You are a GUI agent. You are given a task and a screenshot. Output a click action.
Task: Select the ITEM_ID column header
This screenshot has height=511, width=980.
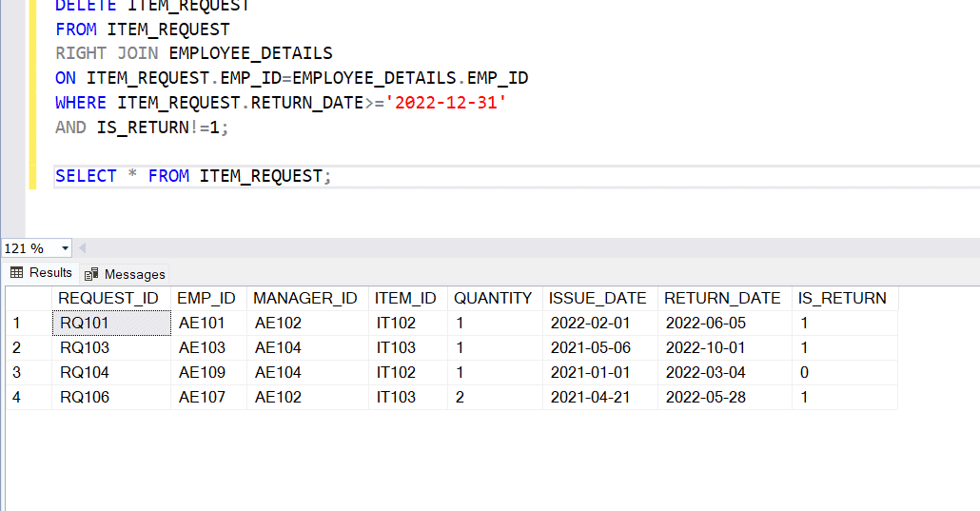408,299
